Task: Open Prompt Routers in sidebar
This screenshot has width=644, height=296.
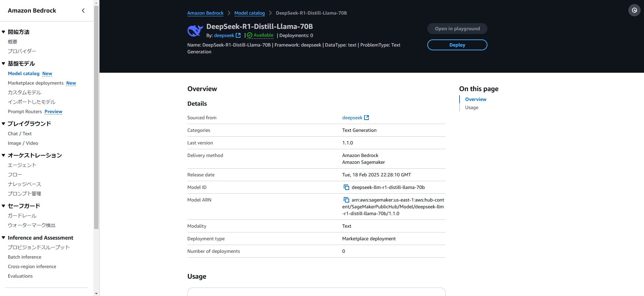Action: click(x=25, y=111)
